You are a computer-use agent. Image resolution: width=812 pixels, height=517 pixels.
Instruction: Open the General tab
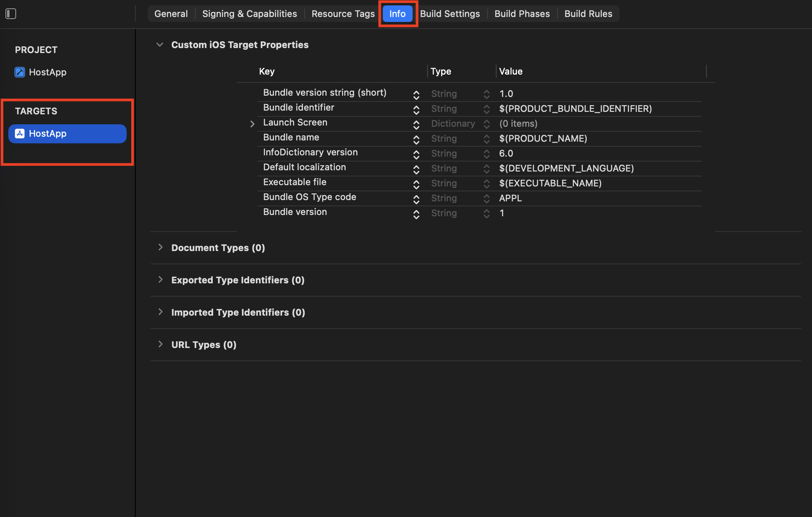(171, 14)
